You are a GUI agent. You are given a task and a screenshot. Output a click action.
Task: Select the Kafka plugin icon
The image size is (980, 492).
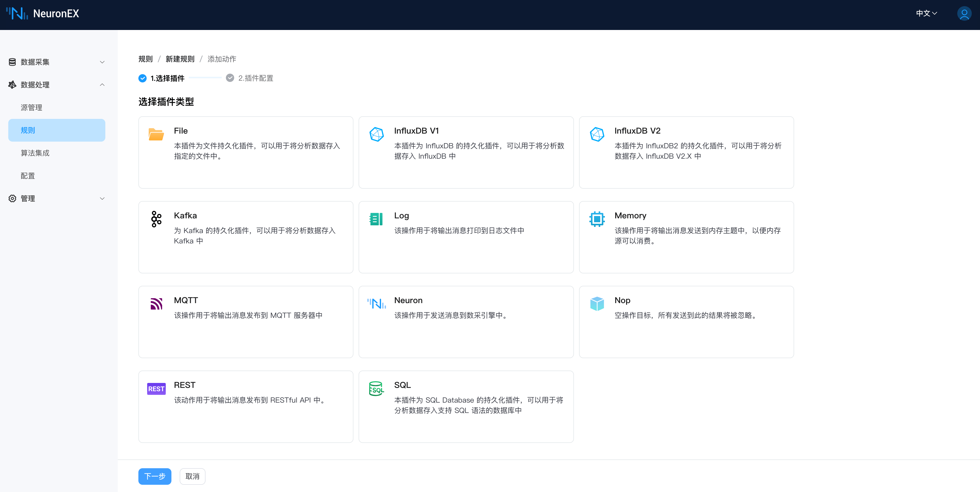point(156,219)
